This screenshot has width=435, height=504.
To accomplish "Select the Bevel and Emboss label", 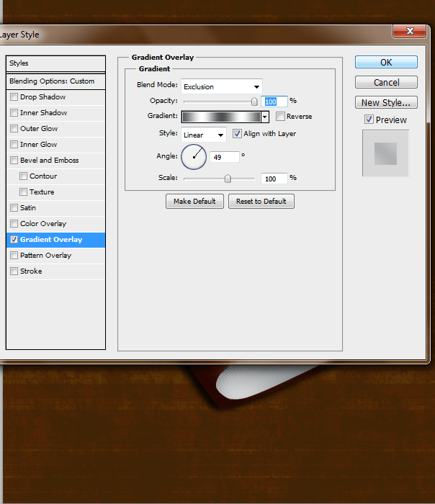I will tap(49, 160).
